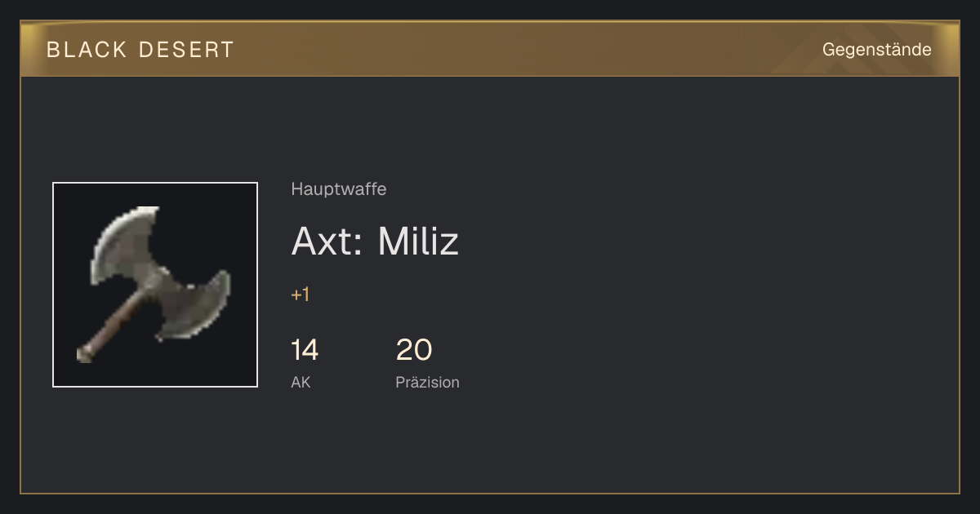This screenshot has height=514, width=980.
Task: Click the +1 enhancement level text
Action: pos(301,295)
